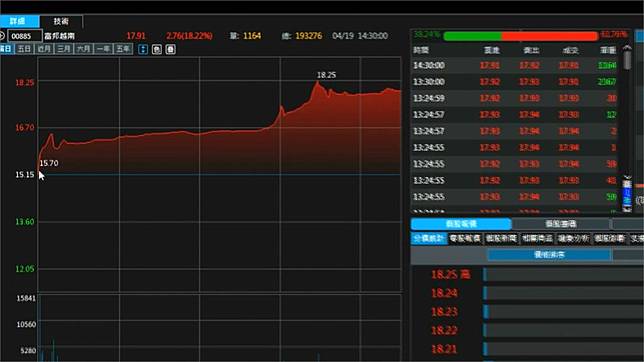Image resolution: width=644 pixels, height=362 pixels.
Task: Click the trade list scrollbar thumb
Action: click(x=627, y=60)
